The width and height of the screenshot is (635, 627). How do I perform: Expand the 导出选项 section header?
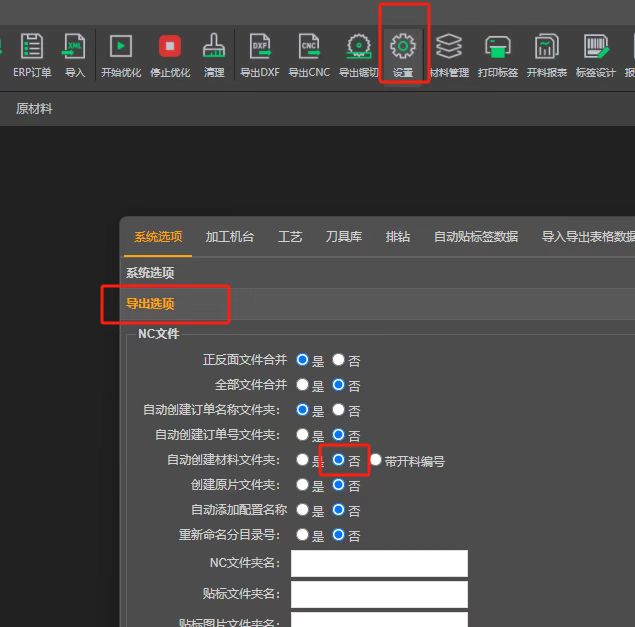coord(150,303)
